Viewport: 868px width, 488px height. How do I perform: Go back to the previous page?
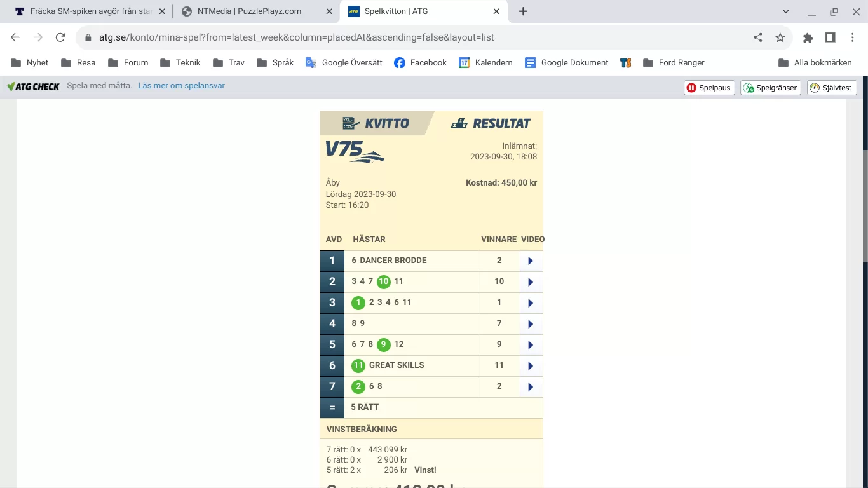[x=15, y=37]
